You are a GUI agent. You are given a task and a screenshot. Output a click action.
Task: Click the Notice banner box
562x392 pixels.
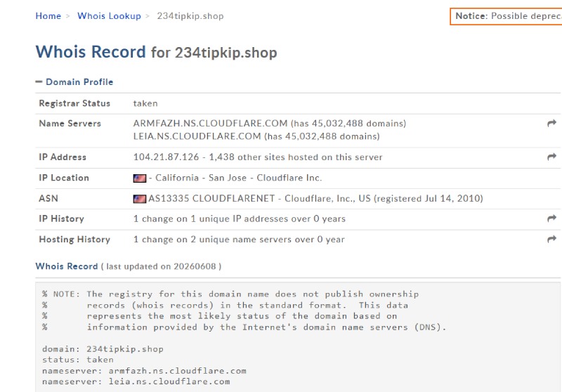506,16
